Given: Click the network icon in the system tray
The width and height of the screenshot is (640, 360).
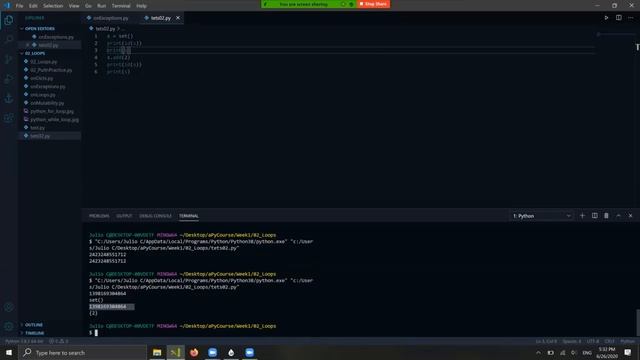Looking at the screenshot, I should point(562,353).
